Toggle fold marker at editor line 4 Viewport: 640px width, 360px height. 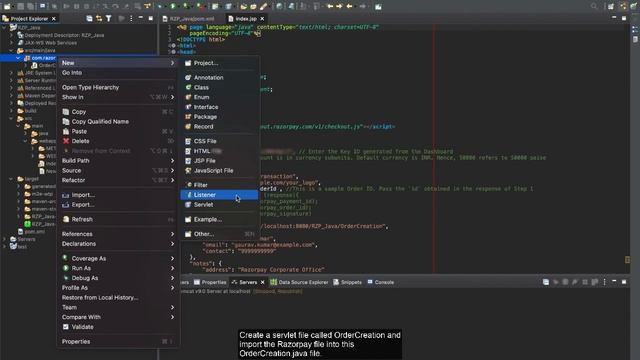tap(173, 46)
